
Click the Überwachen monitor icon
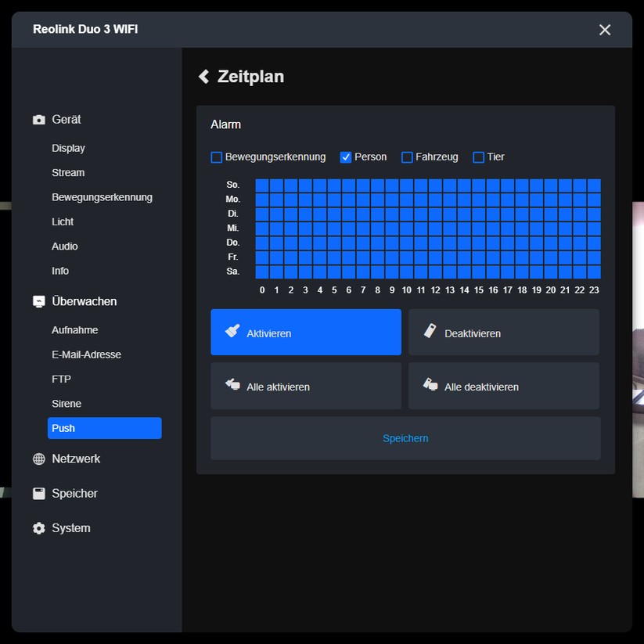coord(38,300)
